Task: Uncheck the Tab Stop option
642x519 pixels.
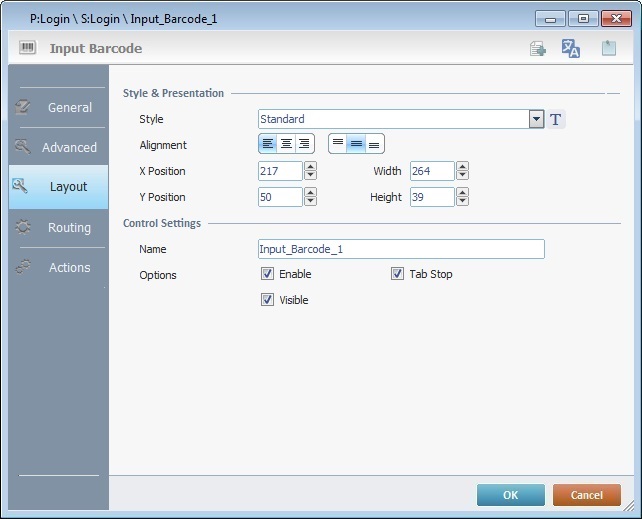Action: click(x=397, y=274)
